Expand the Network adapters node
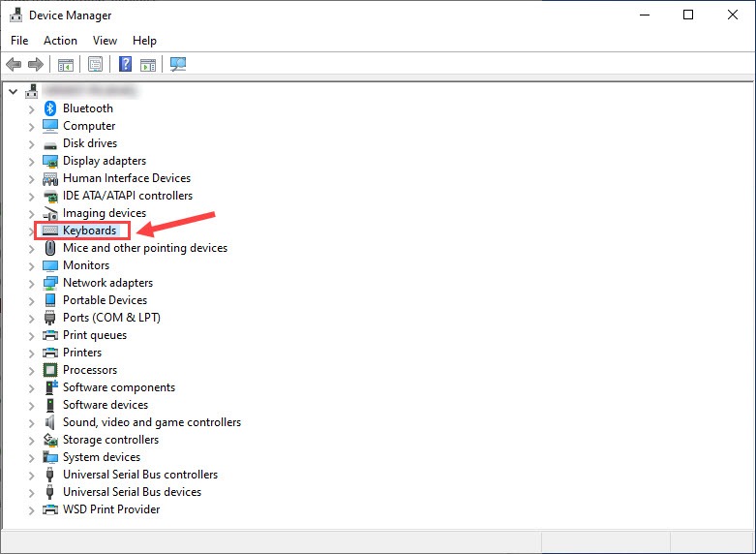This screenshot has width=756, height=554. point(31,283)
